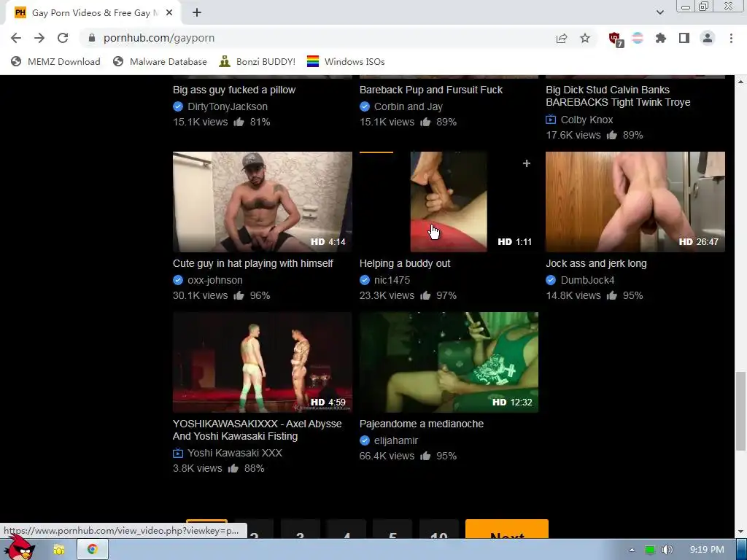Click the page scrollbar down arrow
This screenshot has width=747, height=560.
click(740, 532)
